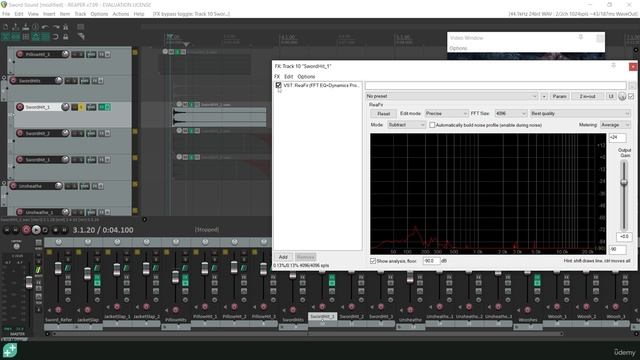This screenshot has height=360, width=640.
Task: Toggle mute on the SwordHit_1 track
Action: coord(75,107)
